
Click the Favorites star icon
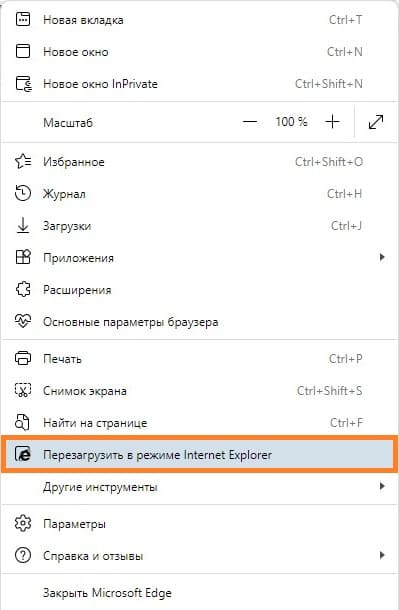pos(23,161)
